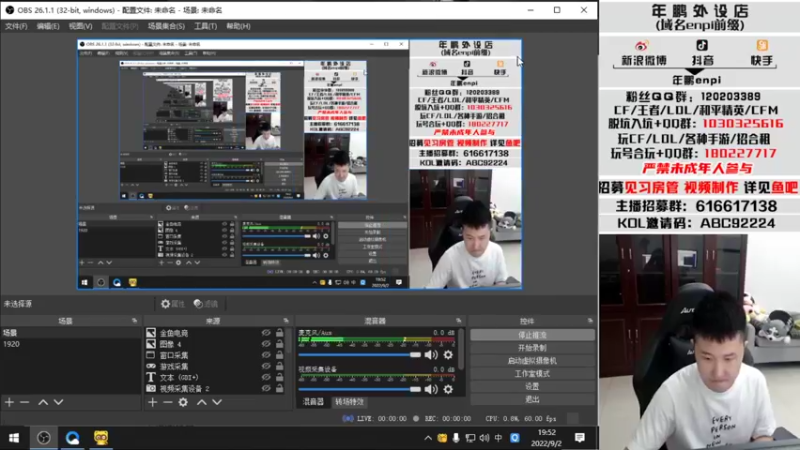Lock the 窗口采集 source
Screen dimensions: 800x450
click(x=280, y=355)
